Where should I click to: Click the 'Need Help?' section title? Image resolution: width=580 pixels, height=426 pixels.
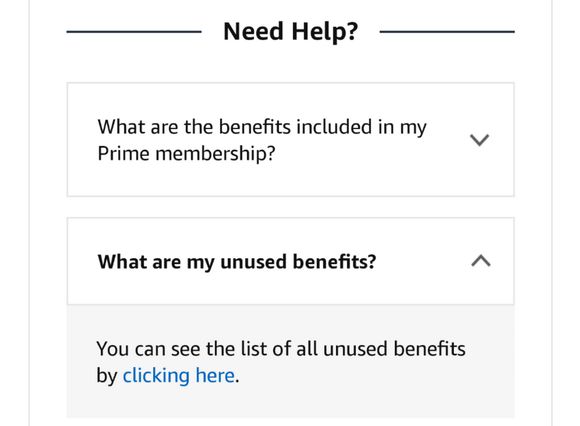(x=291, y=31)
